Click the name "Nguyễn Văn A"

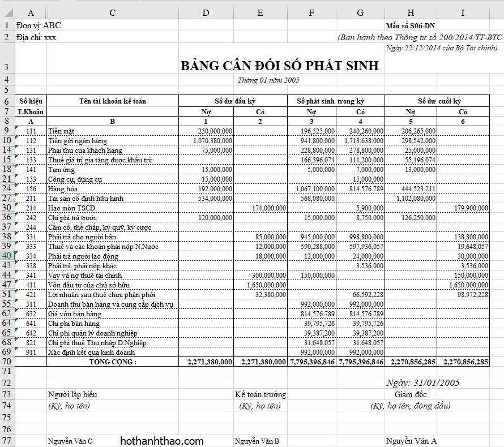(x=412, y=441)
